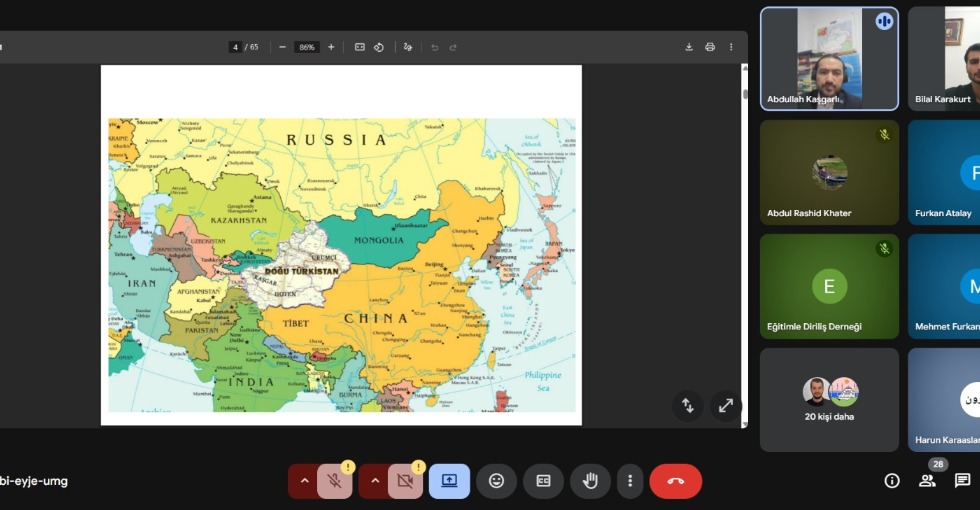Viewport: 980px width, 510px height.
Task: Leave the call
Action: pyautogui.click(x=676, y=481)
